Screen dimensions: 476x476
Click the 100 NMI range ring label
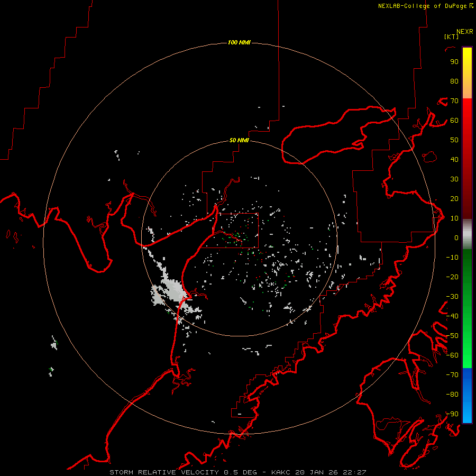[239, 42]
